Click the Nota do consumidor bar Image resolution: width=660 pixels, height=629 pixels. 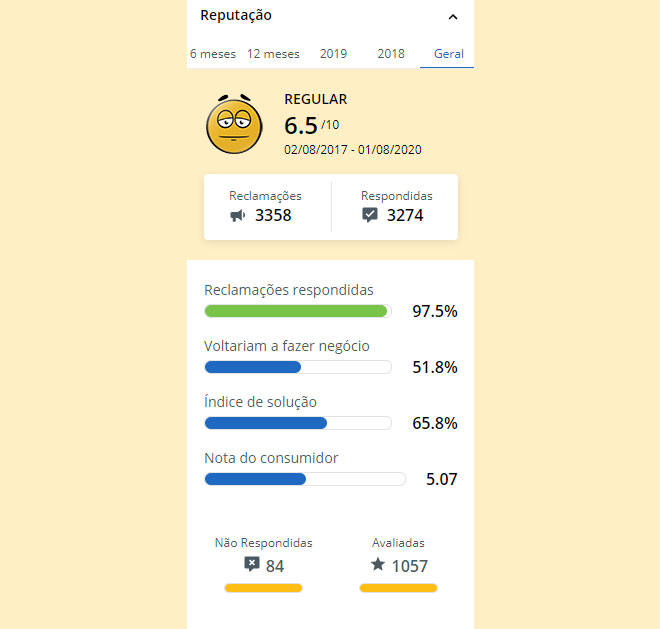coord(305,479)
